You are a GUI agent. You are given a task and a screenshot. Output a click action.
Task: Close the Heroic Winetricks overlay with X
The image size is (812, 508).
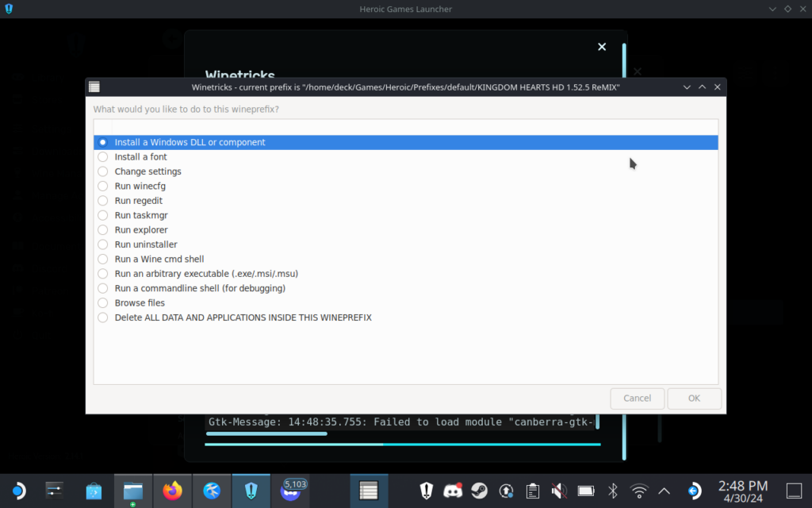pos(602,47)
